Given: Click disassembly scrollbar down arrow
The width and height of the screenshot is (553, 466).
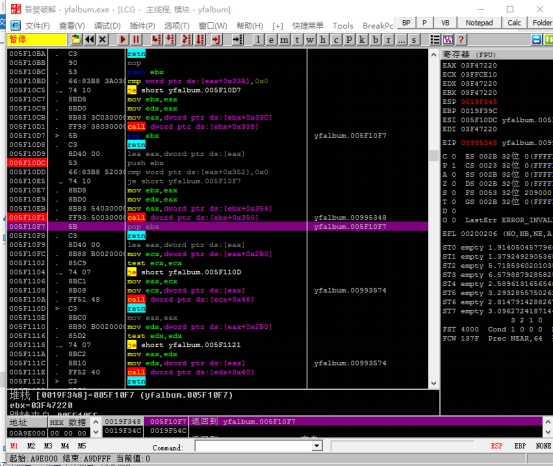Looking at the screenshot, I should pos(434,383).
